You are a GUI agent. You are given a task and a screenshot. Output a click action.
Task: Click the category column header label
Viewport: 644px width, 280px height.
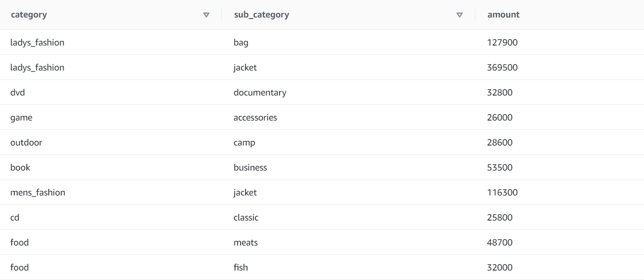coord(29,15)
